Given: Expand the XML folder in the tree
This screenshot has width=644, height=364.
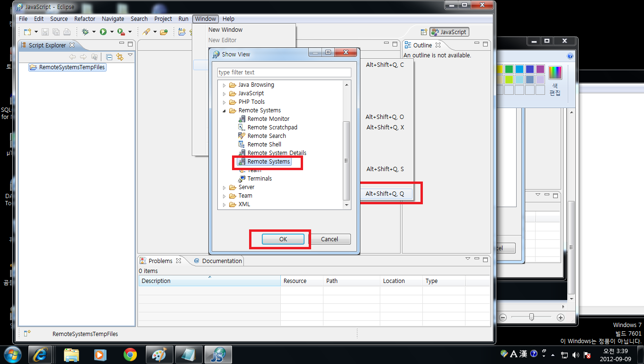Looking at the screenshot, I should coord(224,205).
